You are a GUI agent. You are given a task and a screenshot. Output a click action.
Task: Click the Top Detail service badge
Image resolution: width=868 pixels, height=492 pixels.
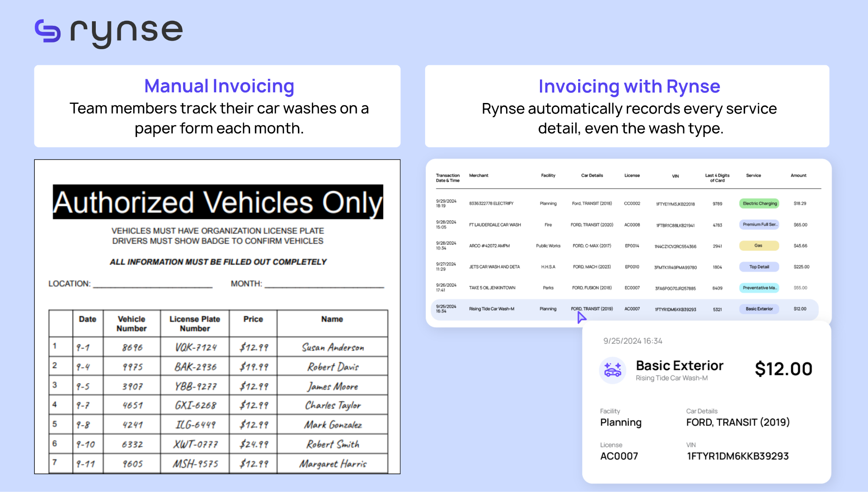point(759,267)
